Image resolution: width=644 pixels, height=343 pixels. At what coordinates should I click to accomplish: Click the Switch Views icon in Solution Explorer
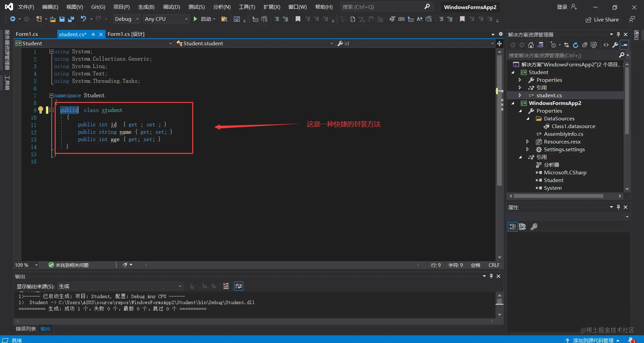click(540, 45)
